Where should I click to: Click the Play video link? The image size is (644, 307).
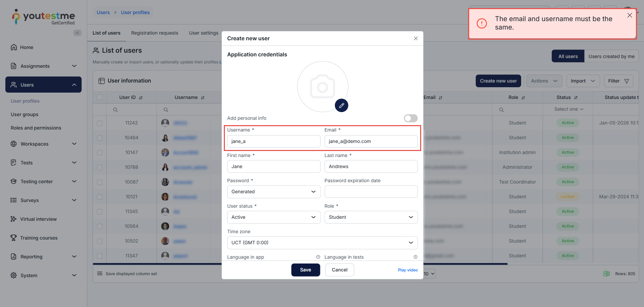coord(408,270)
